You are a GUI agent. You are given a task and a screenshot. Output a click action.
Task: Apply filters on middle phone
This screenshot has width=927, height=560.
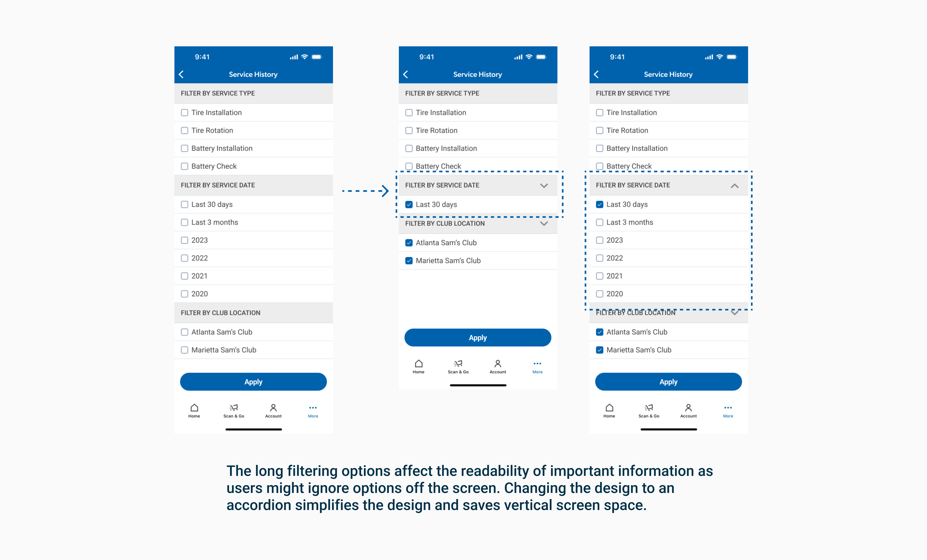pos(478,338)
